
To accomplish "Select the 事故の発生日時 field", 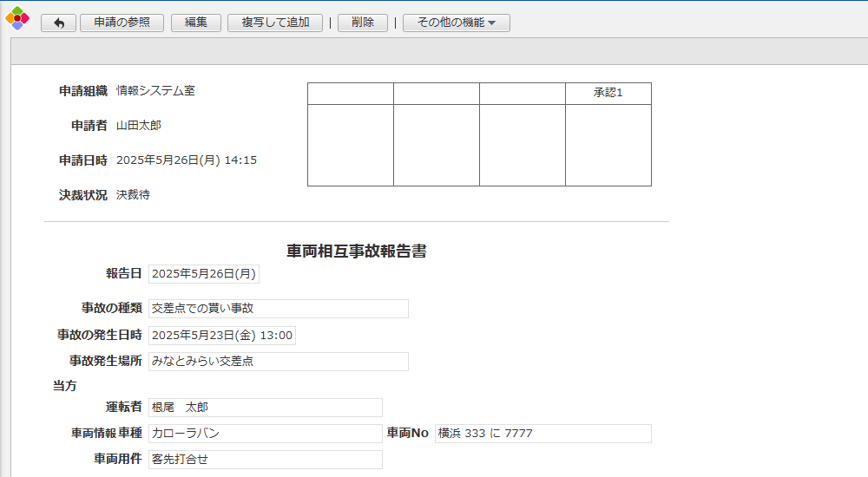I will [222, 336].
